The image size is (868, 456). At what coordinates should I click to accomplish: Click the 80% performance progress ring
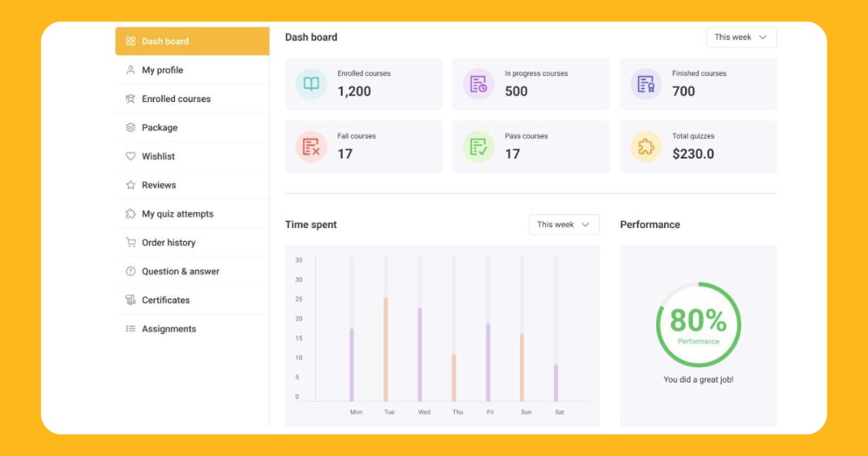click(x=698, y=324)
